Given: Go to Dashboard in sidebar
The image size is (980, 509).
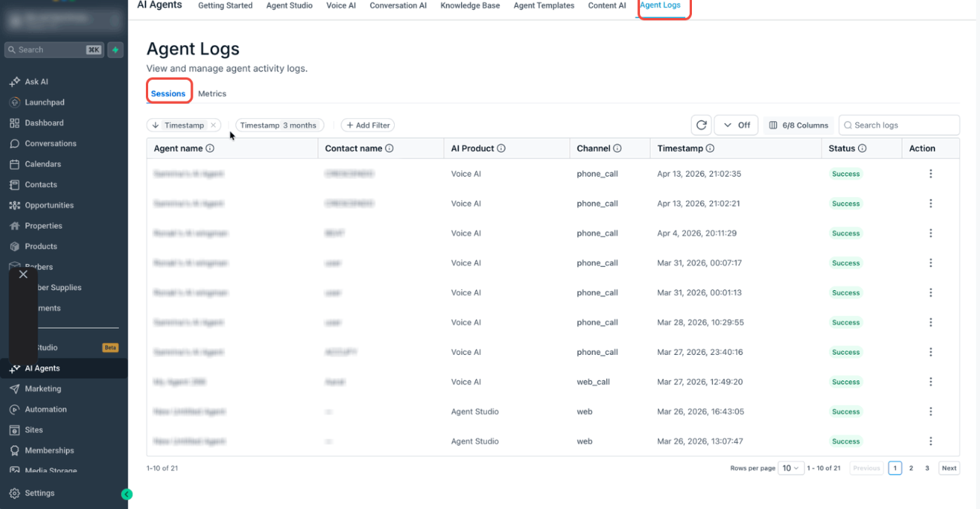Looking at the screenshot, I should click(x=44, y=123).
